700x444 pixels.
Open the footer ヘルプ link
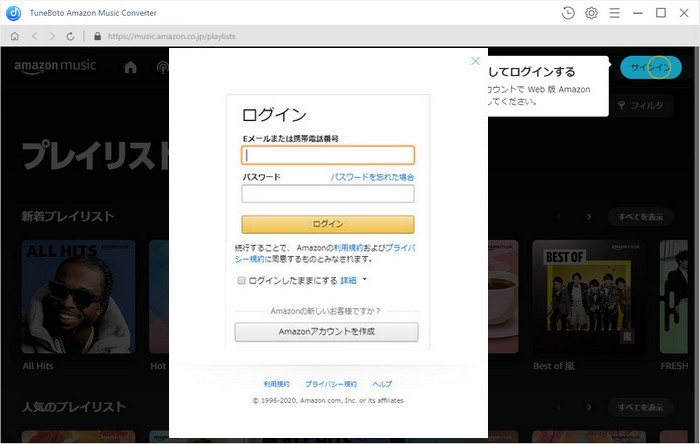pos(382,384)
